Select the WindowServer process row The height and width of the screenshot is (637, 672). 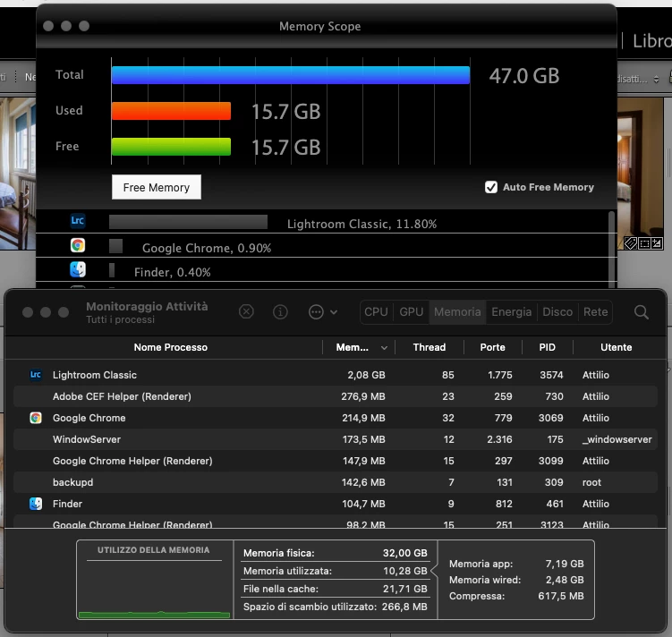336,439
